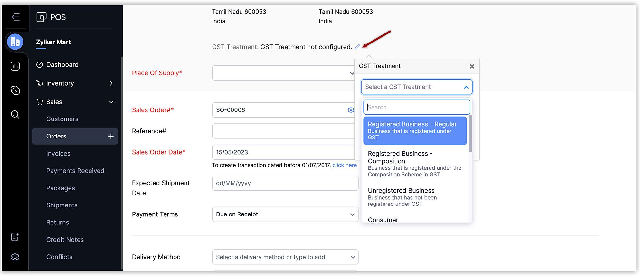Viewport: 644px width, 276px height.
Task: Collapse the sidebar with the back-arrow icon
Action: [15, 17]
